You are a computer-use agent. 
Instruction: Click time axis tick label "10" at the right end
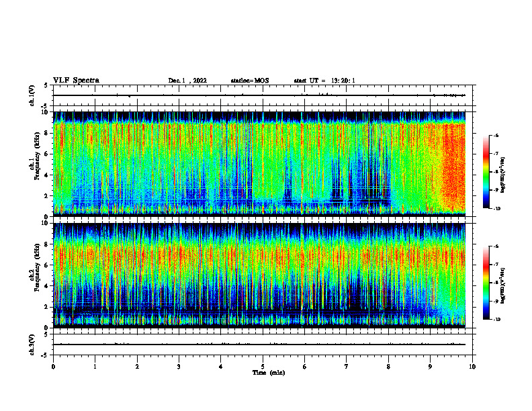point(472,367)
